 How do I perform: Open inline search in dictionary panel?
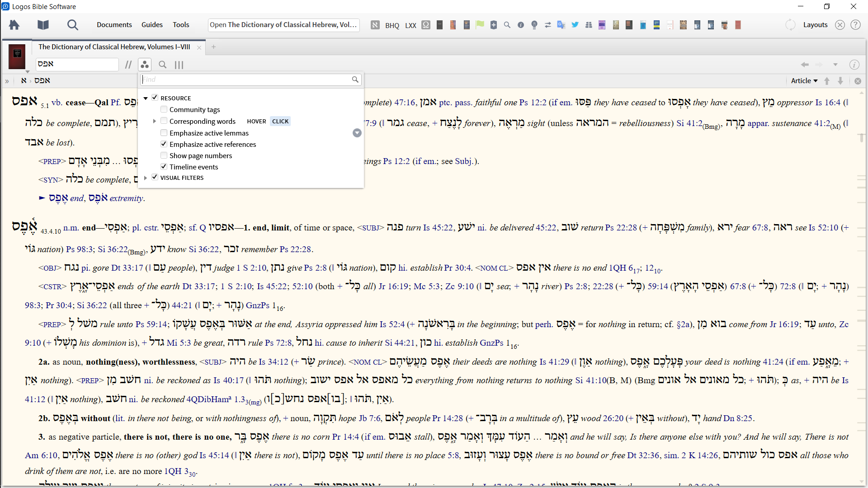pos(163,65)
